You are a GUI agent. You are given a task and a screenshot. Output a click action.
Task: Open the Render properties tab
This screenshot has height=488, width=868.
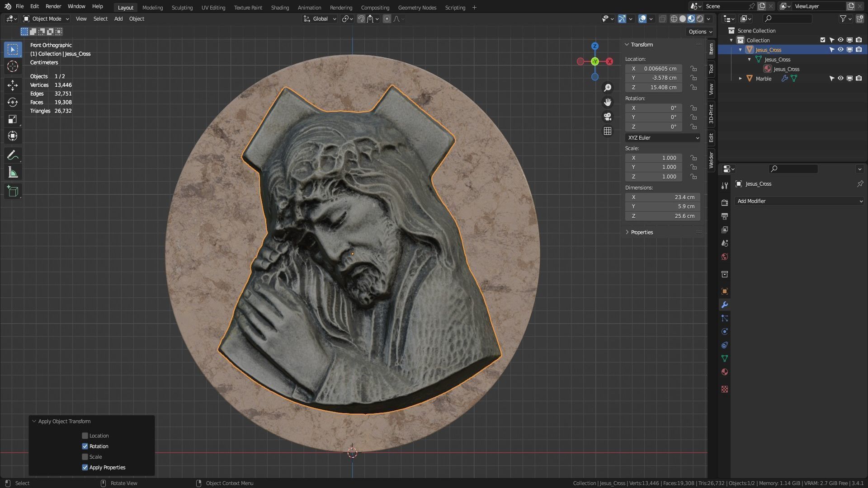(x=725, y=202)
